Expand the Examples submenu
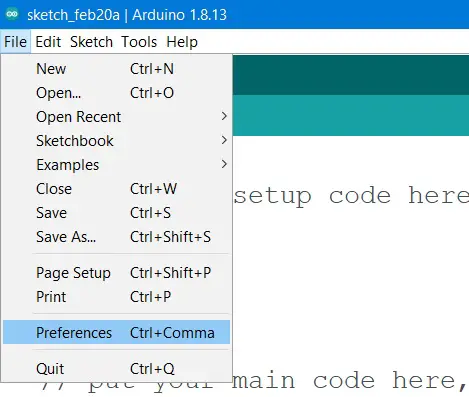Screen dimensions: 469x397 coord(116,165)
